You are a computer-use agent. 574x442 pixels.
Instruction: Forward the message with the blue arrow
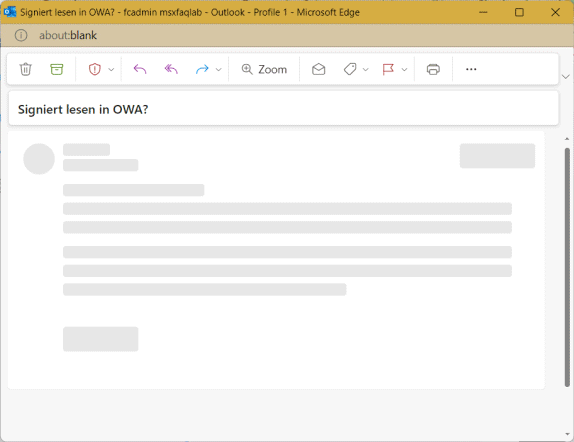(202, 69)
